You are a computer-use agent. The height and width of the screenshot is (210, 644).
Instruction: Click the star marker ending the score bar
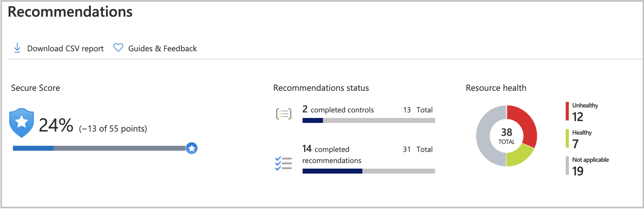click(x=192, y=148)
